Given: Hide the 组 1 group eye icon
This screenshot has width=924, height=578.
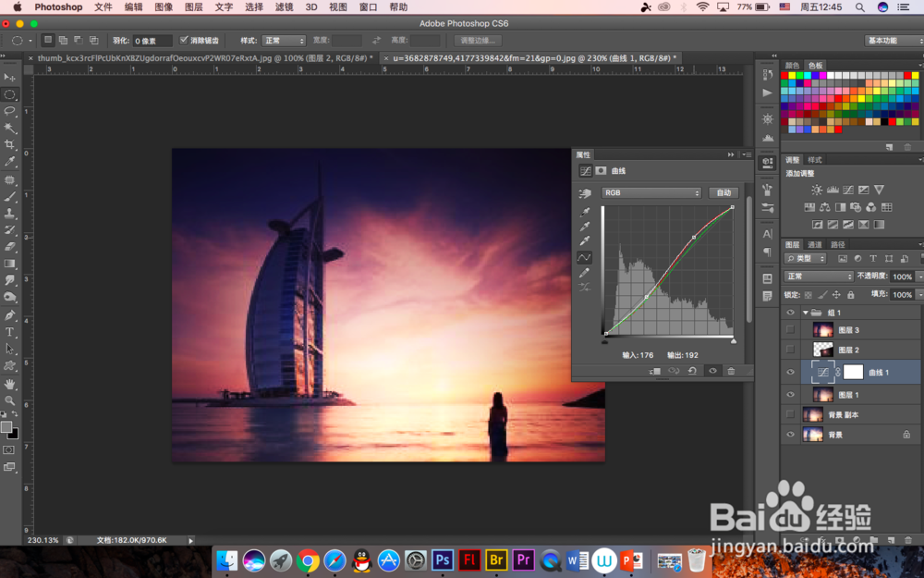Looking at the screenshot, I should (790, 313).
